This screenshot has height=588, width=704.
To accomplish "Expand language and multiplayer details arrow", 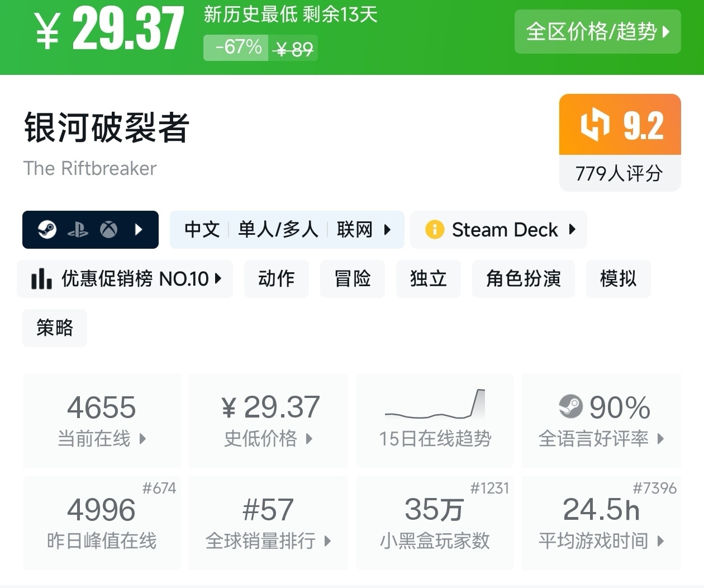I will coord(387,230).
